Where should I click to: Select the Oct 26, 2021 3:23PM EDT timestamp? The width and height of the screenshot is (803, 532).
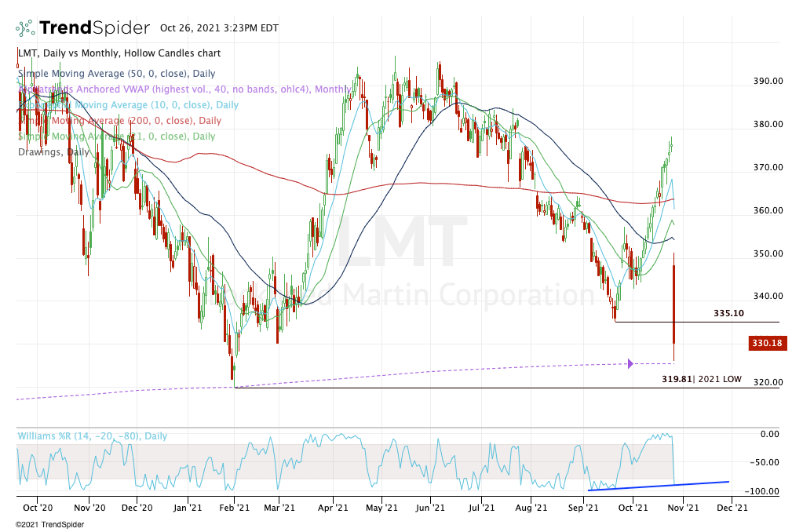tap(219, 28)
